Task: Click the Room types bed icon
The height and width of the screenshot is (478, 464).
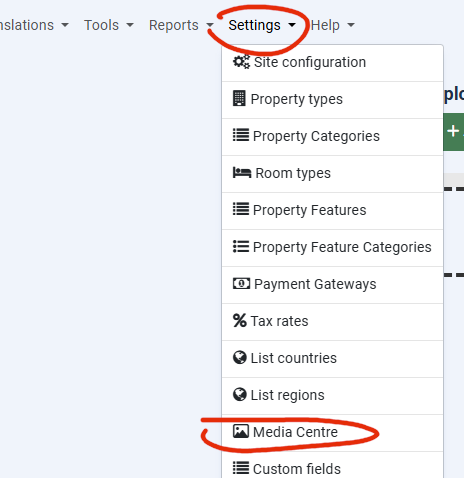Action: coord(242,173)
